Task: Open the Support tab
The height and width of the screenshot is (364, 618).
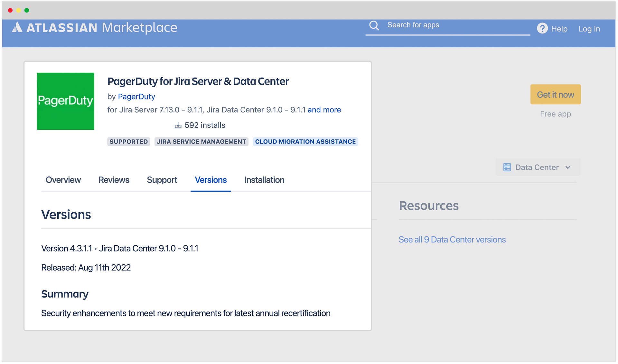Action: [162, 180]
